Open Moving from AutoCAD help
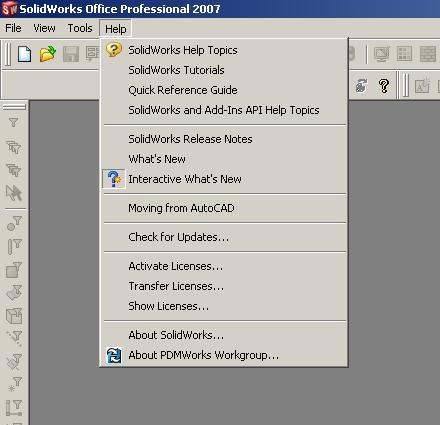 click(224, 208)
